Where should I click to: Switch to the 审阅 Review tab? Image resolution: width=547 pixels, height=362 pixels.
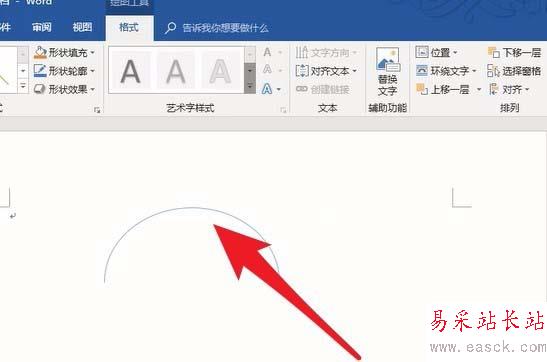[x=42, y=27]
